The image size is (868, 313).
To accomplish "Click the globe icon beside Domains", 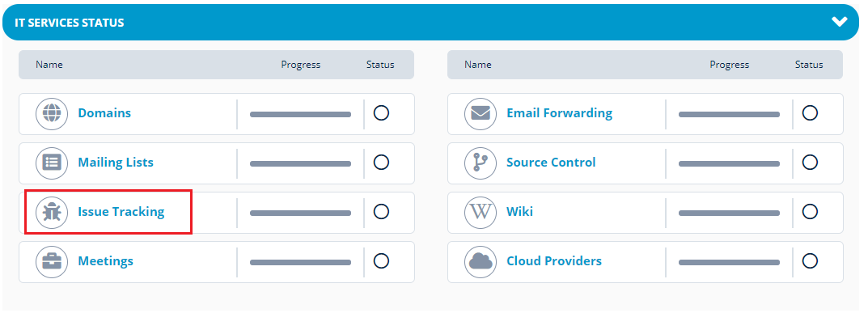I will pos(52,114).
